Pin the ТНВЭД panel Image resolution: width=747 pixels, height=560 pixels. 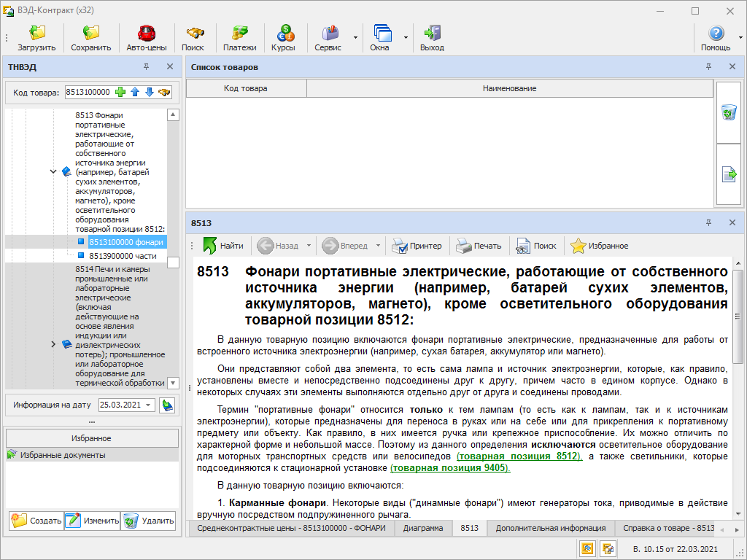point(146,66)
